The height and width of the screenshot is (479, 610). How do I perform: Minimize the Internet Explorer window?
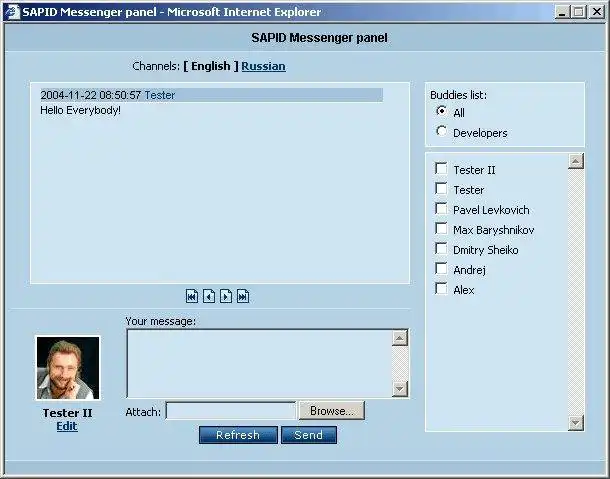point(561,12)
